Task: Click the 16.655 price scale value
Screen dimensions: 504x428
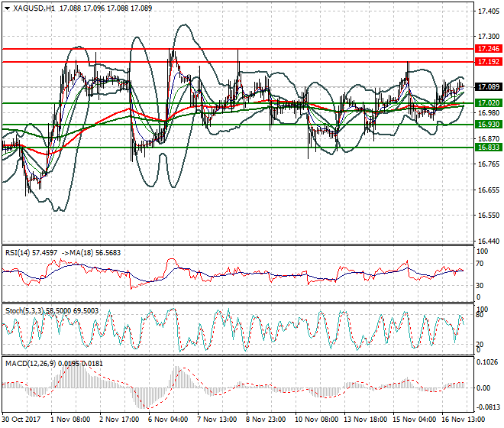Action: (489, 190)
